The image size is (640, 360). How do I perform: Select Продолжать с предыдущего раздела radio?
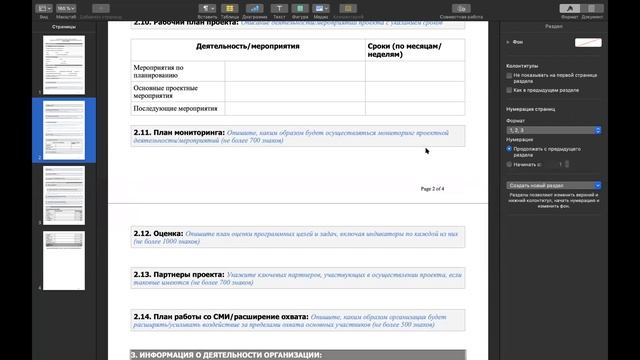click(509, 149)
